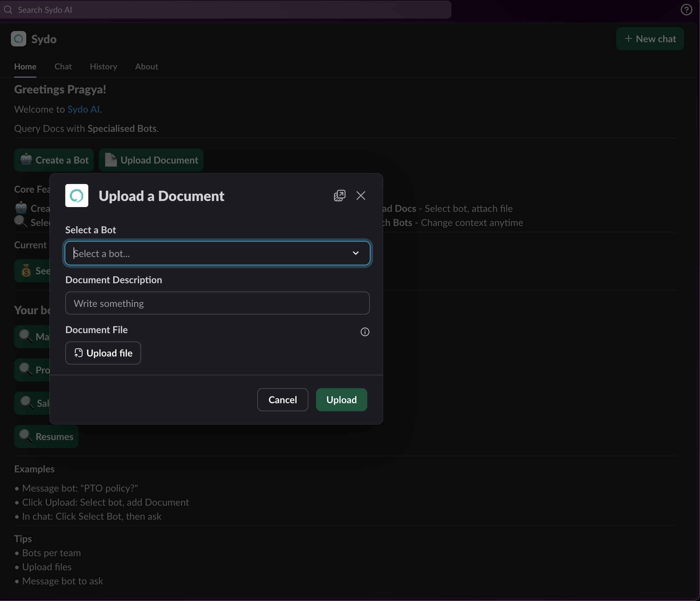This screenshot has width=700, height=601.
Task: Click the Sydo app logo in header
Action: click(18, 39)
